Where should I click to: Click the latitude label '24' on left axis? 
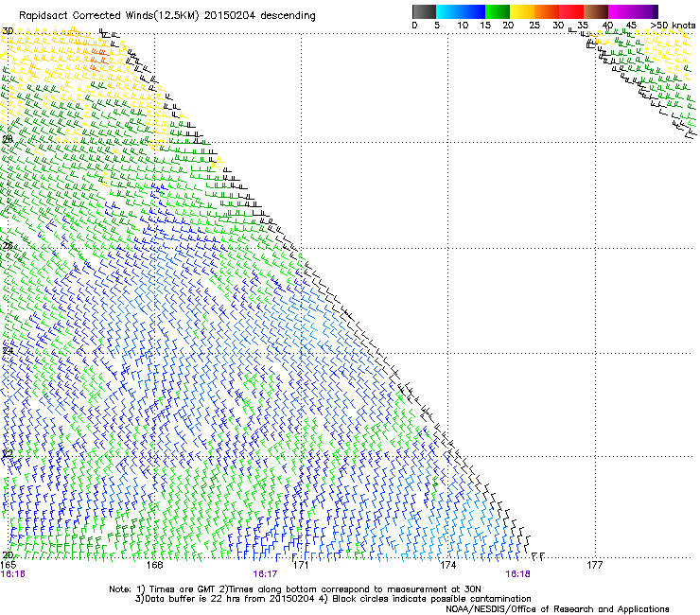[x=8, y=351]
